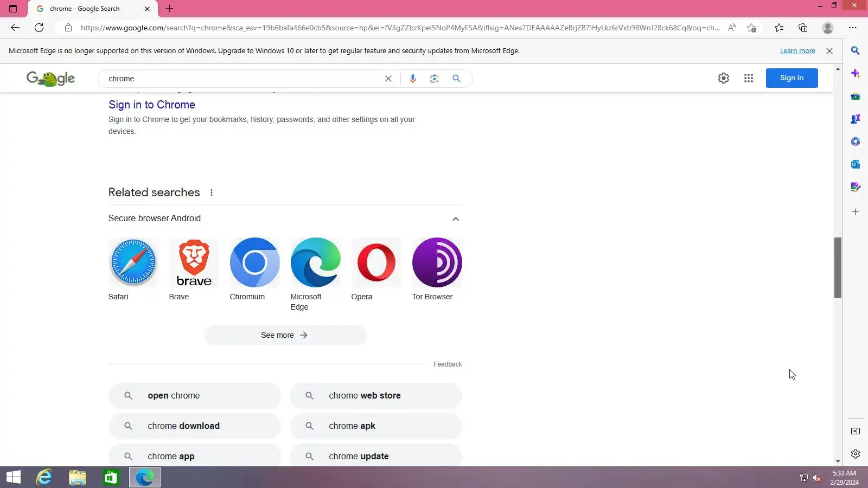Send Feedback on related searches

[x=448, y=364]
